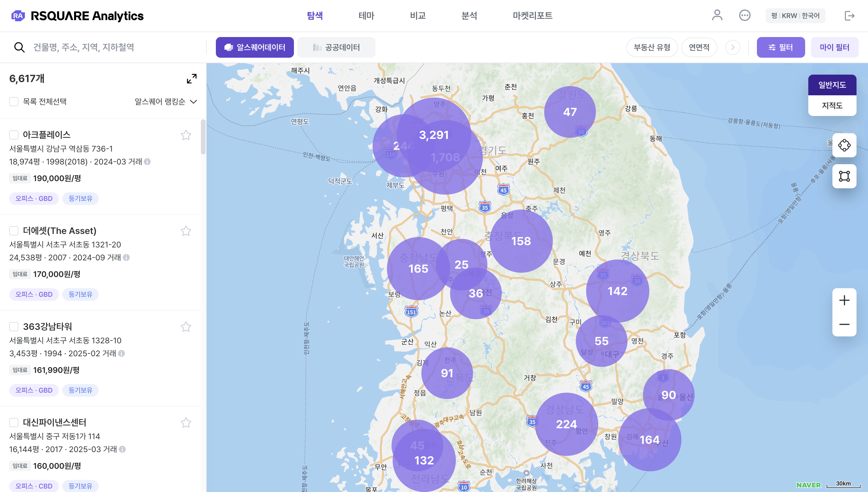Click info icon next to 2024-03 거래
868x492 pixels.
pos(147,162)
